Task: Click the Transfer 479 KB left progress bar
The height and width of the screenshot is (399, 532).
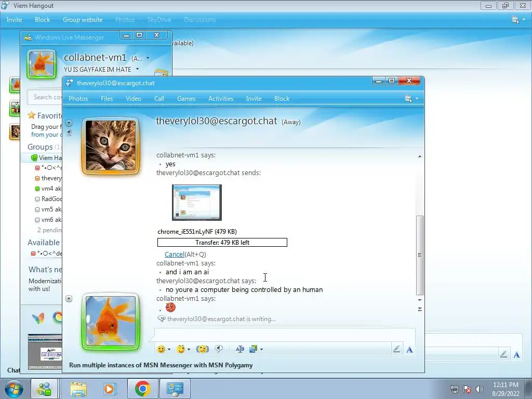Action: click(222, 242)
